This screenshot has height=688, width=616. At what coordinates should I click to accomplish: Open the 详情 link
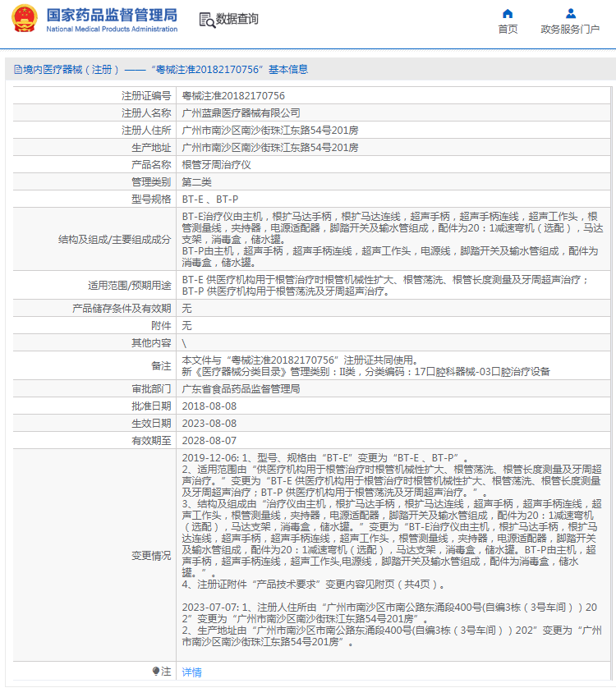pyautogui.click(x=192, y=672)
